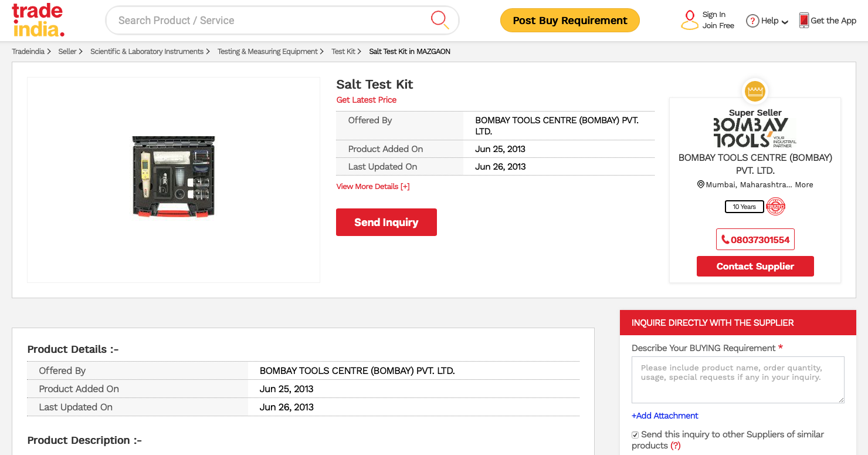
Task: Click Post Buy Requirement button
Action: tap(570, 21)
